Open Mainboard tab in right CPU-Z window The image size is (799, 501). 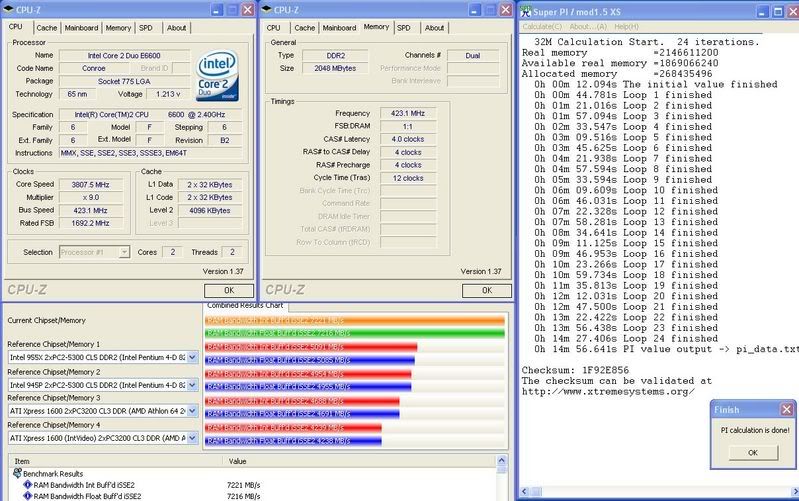click(339, 28)
